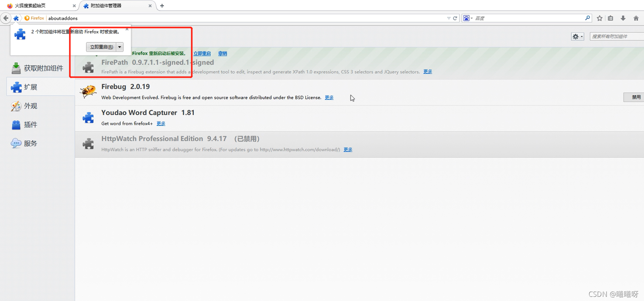Screen dimensions: 644x301
Task: Click the FirePath gray puzzle icon
Action: pos(88,67)
